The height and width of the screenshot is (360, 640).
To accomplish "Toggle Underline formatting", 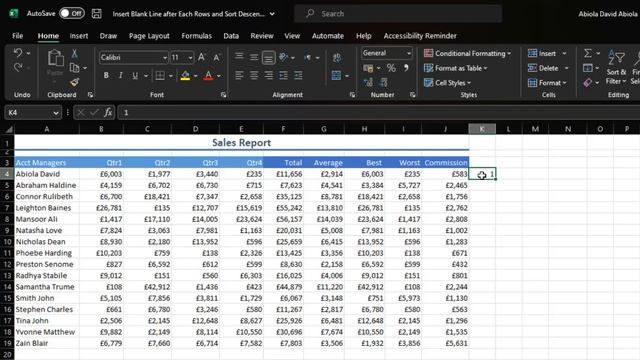I will pyautogui.click(x=135, y=76).
